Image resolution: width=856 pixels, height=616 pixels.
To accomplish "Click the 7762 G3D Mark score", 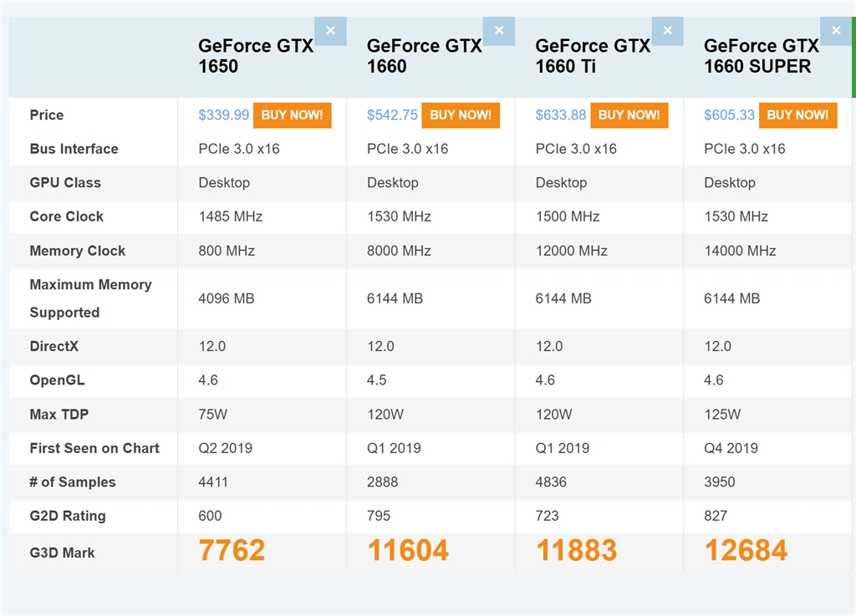I will click(232, 551).
